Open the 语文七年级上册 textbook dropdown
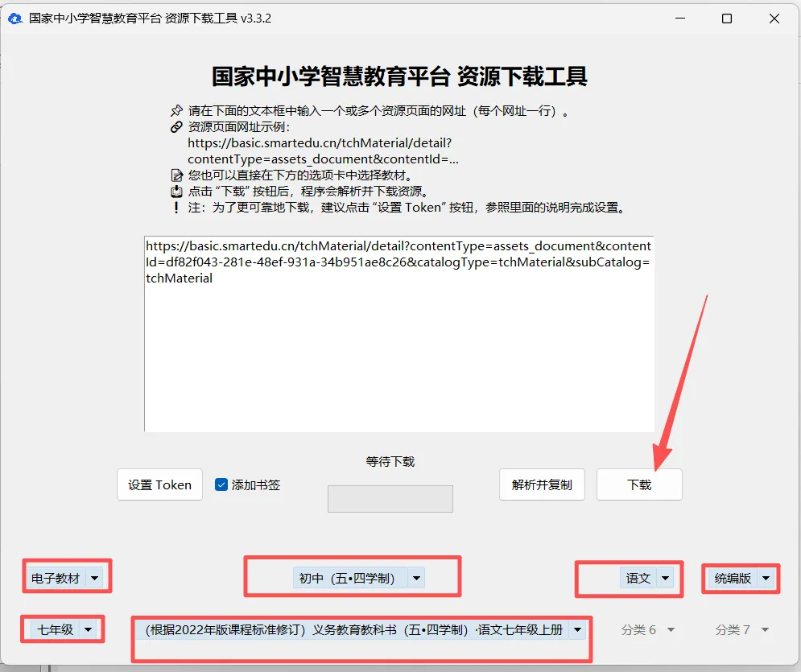 361,629
